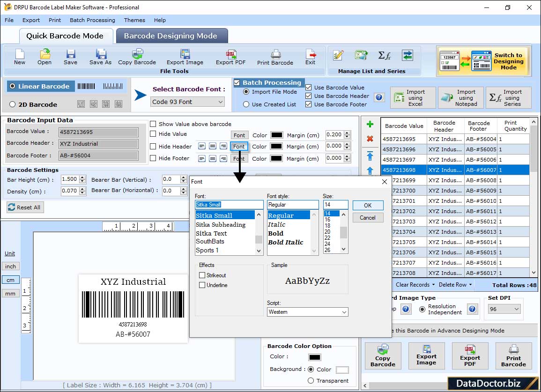541x392 pixels.
Task: Click help icon next to Resolution Independent
Action: (x=472, y=309)
